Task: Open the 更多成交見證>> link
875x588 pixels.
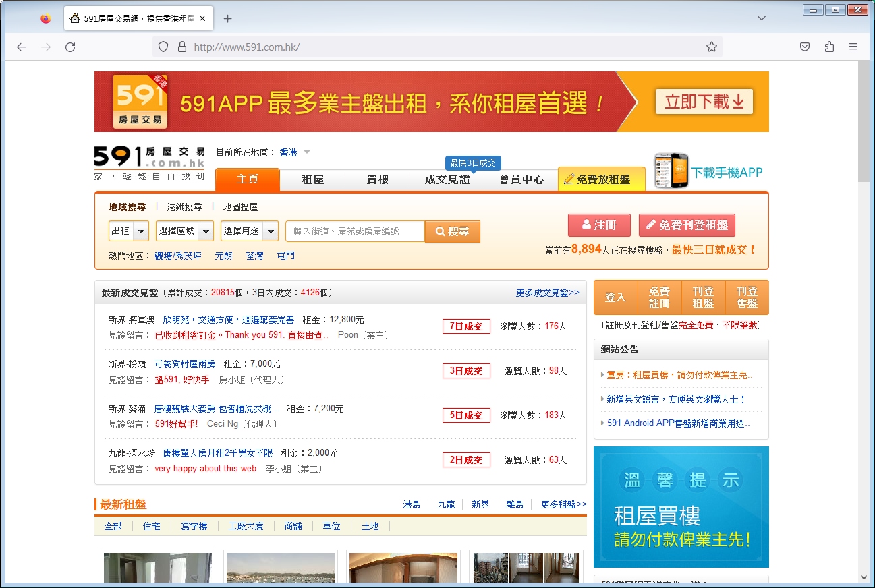Action: click(x=547, y=293)
